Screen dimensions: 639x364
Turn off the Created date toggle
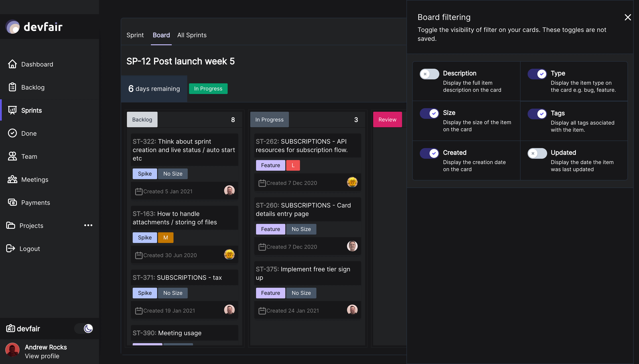click(429, 153)
